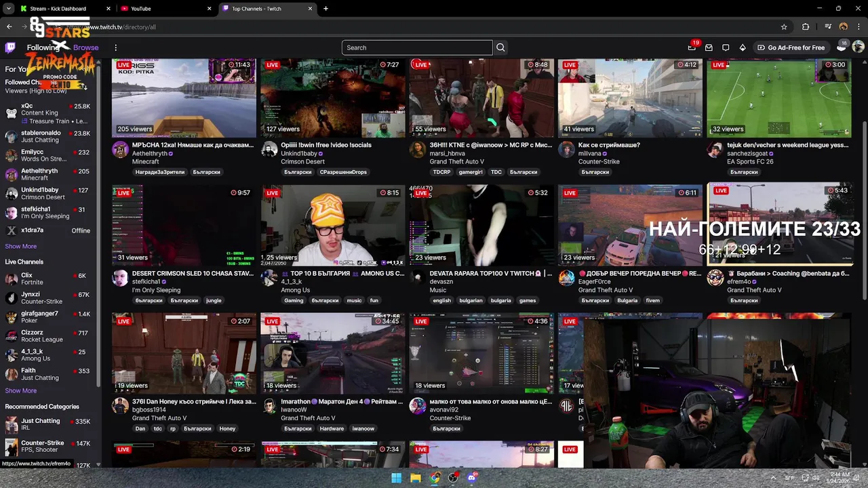Open the three-dot more menu beside Browse

[115, 47]
